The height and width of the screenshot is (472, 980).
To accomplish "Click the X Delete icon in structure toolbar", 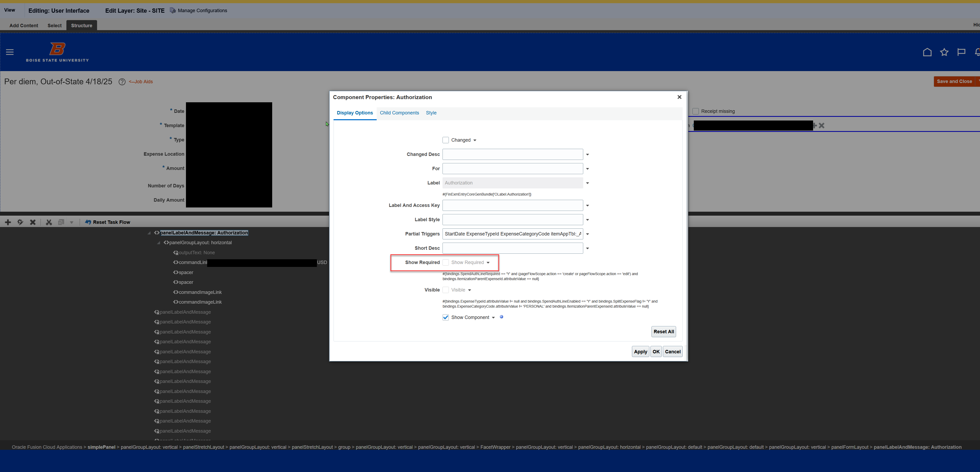I will point(33,222).
